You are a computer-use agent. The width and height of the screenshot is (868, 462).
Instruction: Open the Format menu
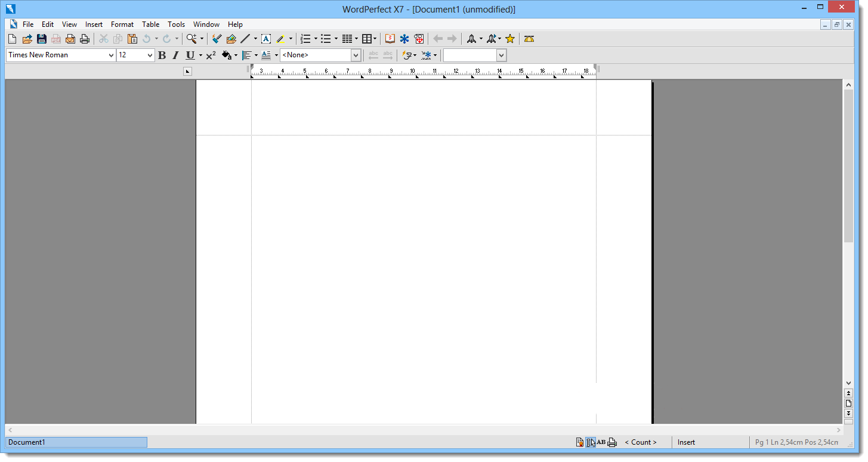(122, 24)
